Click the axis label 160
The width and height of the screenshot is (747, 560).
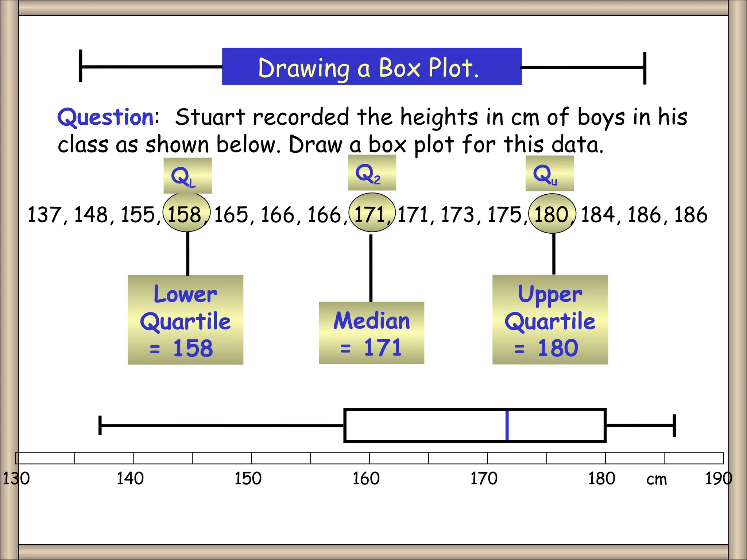pyautogui.click(x=366, y=478)
